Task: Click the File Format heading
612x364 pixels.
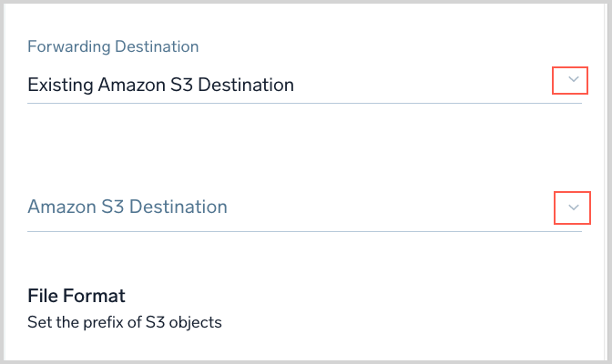Action: pyautogui.click(x=76, y=296)
